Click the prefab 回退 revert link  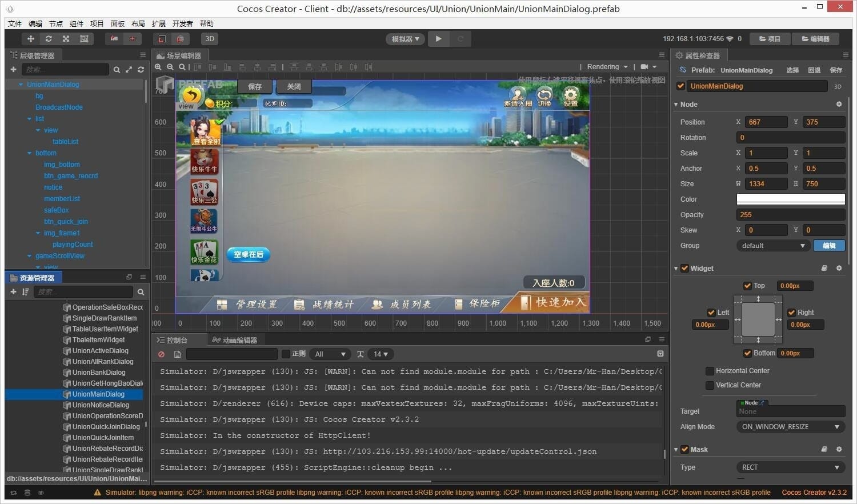click(x=814, y=70)
